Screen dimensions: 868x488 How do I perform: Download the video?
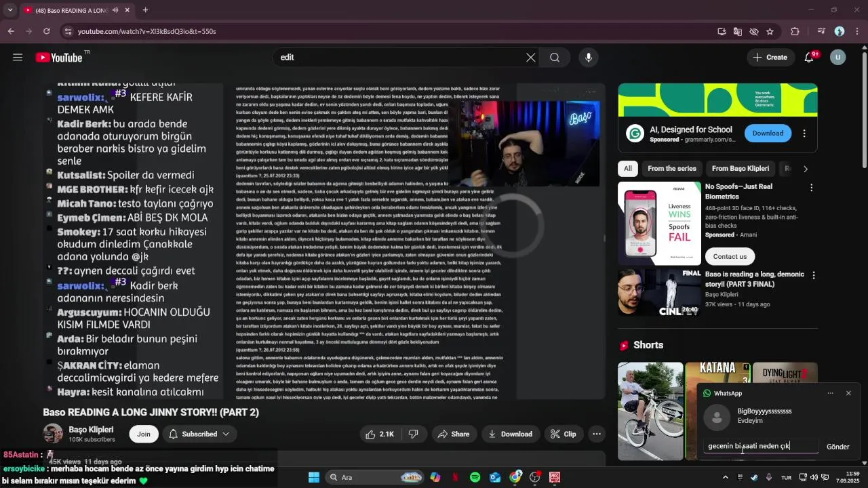[510, 434]
